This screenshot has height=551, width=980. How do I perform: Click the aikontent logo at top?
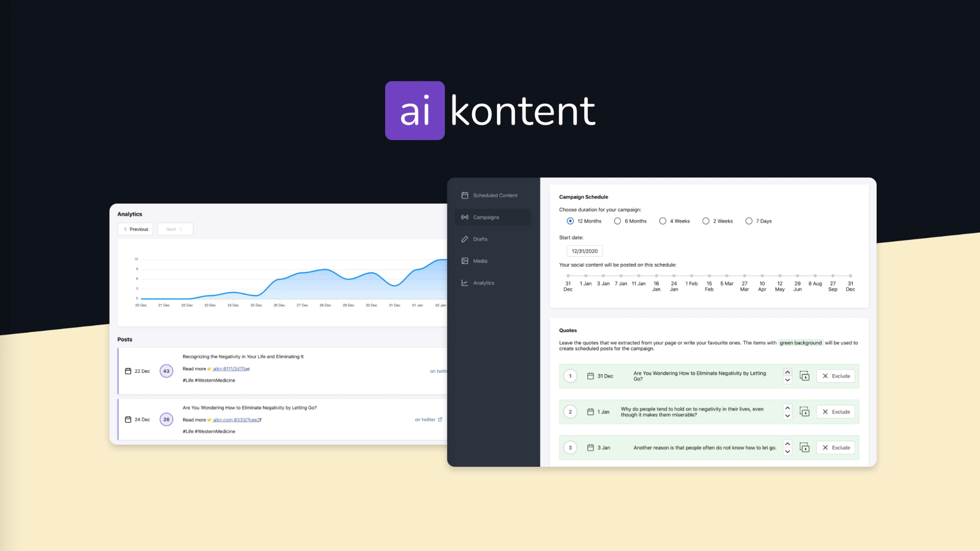pos(490,111)
